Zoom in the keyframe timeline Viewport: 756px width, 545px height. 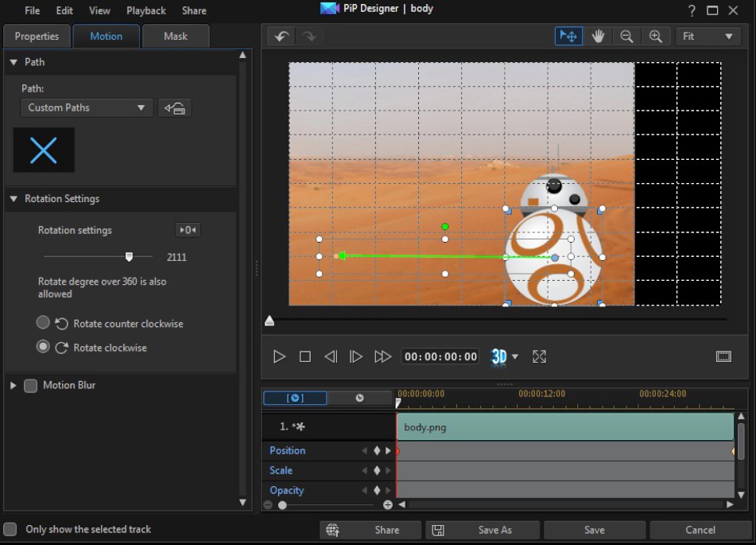coord(388,505)
